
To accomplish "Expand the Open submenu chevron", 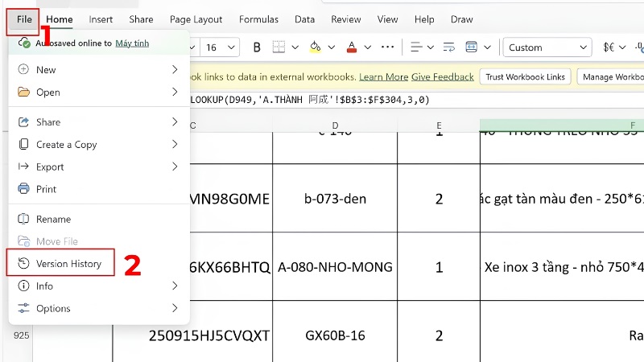I will (175, 92).
